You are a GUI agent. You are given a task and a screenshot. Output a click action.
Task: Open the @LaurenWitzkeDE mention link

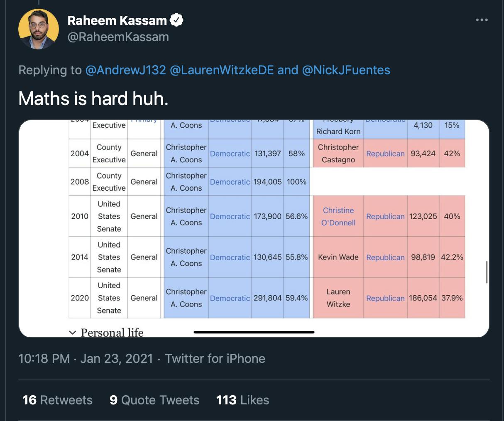tap(222, 70)
